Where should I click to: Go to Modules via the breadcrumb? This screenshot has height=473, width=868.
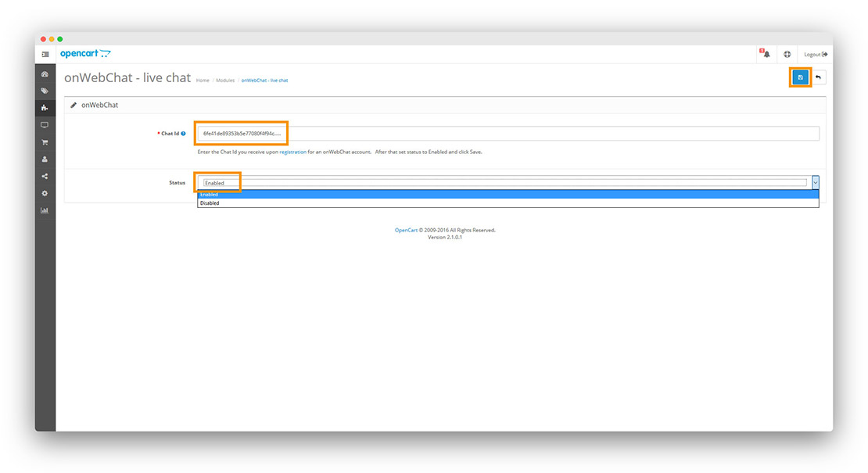tap(225, 80)
